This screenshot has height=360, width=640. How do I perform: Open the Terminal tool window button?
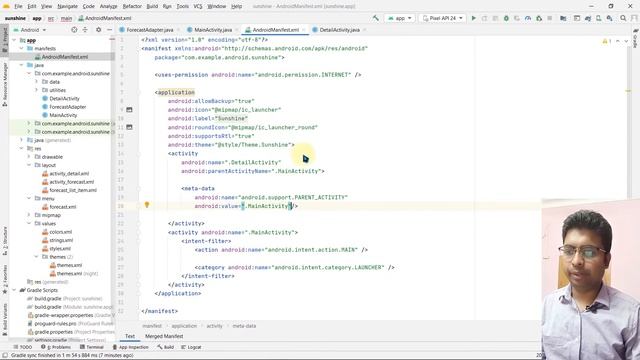pos(92,347)
